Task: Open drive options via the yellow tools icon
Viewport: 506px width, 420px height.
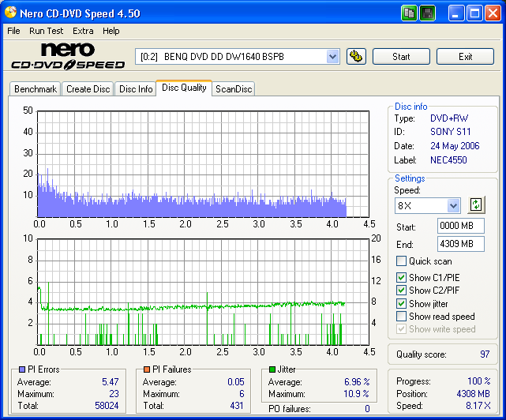Action: point(357,56)
